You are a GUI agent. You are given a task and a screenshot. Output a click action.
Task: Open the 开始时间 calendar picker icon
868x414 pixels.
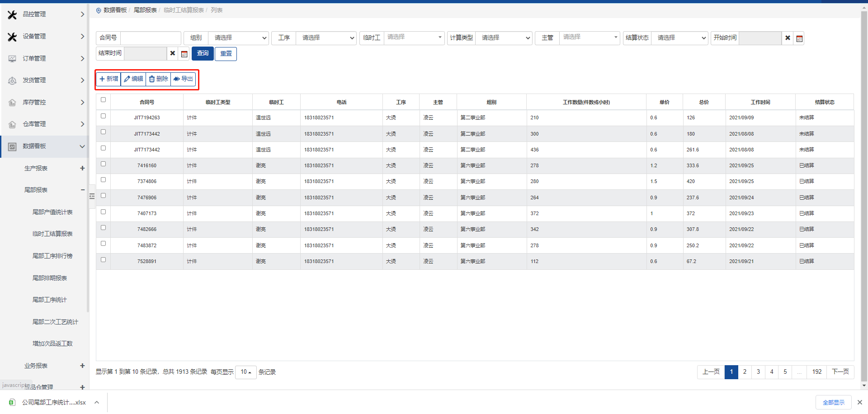point(799,38)
